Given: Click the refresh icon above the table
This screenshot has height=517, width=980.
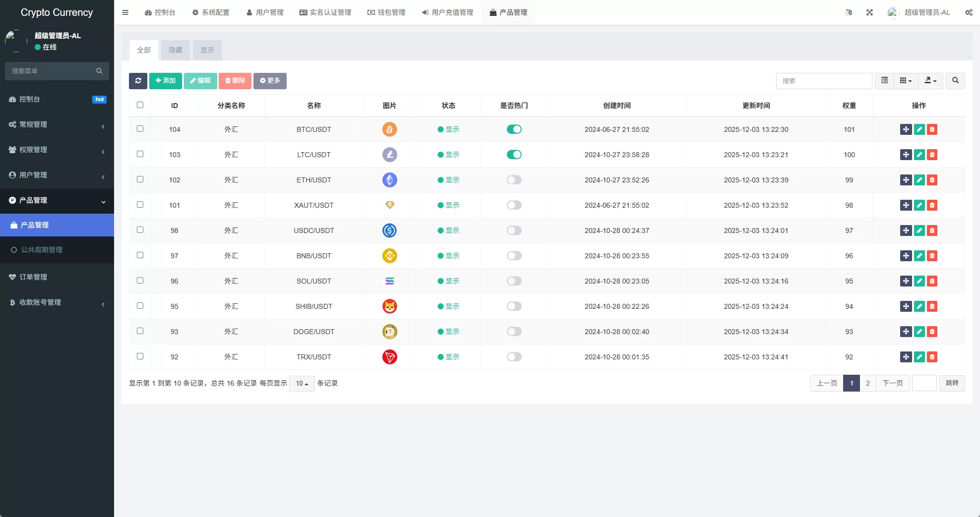Looking at the screenshot, I should coord(138,81).
